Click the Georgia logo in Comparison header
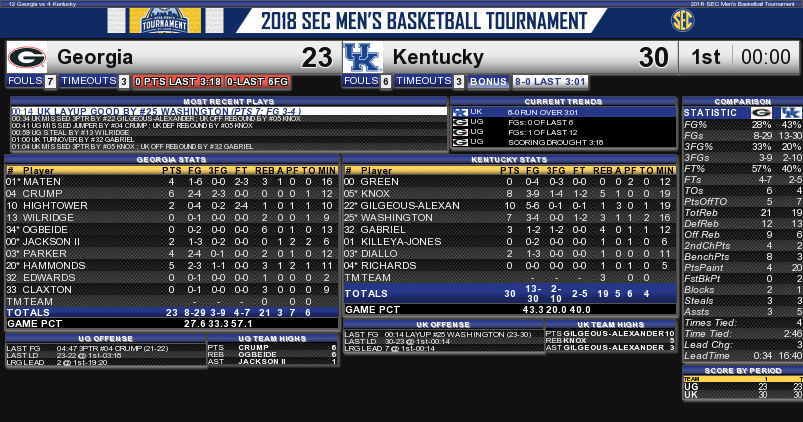 pyautogui.click(x=761, y=113)
